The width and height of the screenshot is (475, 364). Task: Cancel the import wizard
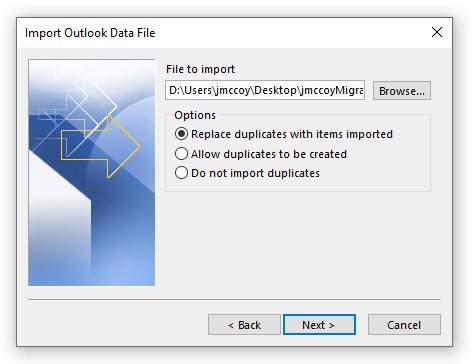click(404, 325)
